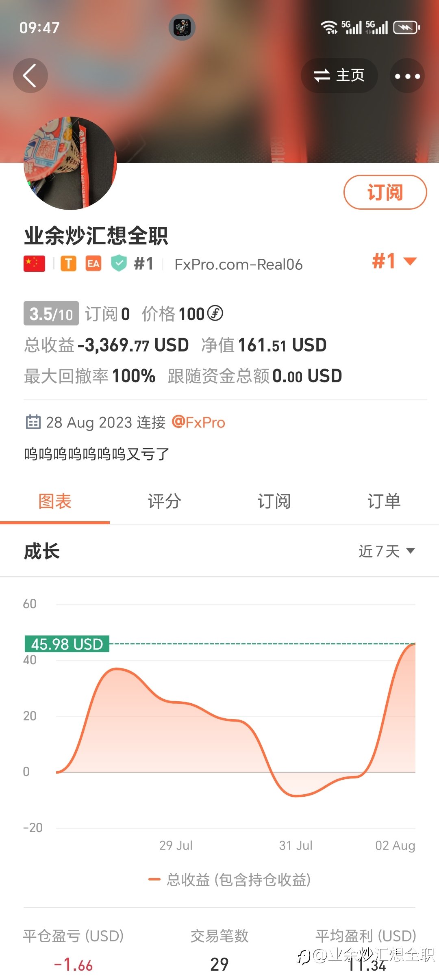This screenshot has width=439, height=980.
Task: Open the 近7天 time range dropdown
Action: pos(387,551)
